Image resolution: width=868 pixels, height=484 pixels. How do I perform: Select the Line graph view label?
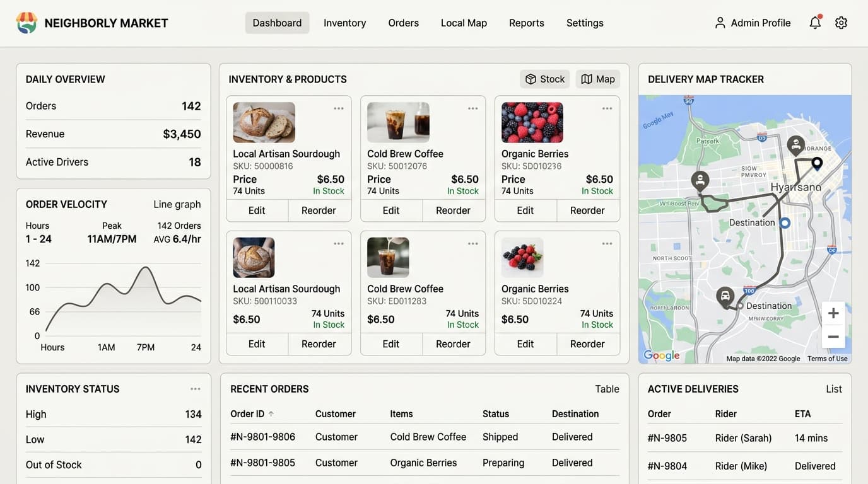[x=177, y=204]
